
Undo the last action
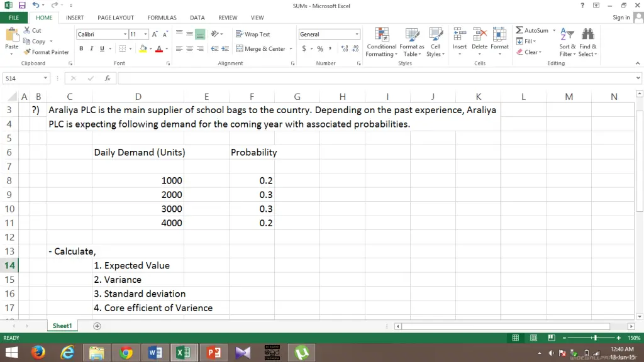point(36,5)
